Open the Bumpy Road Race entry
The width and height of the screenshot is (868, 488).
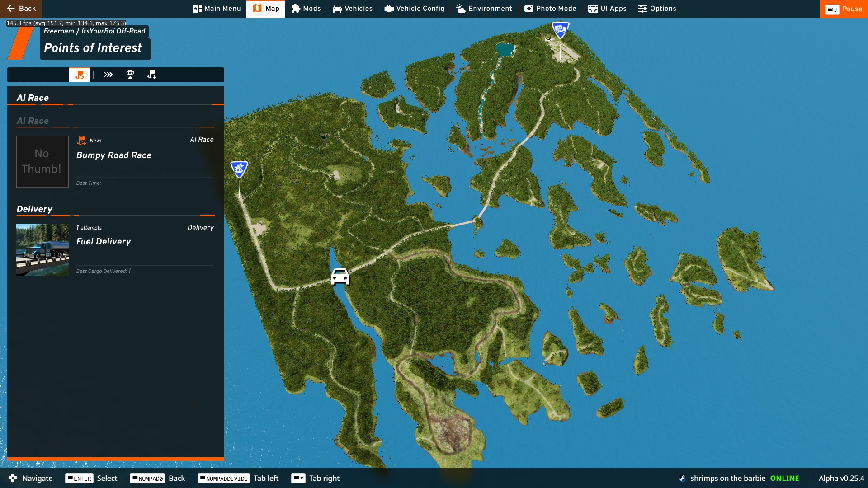[115, 161]
